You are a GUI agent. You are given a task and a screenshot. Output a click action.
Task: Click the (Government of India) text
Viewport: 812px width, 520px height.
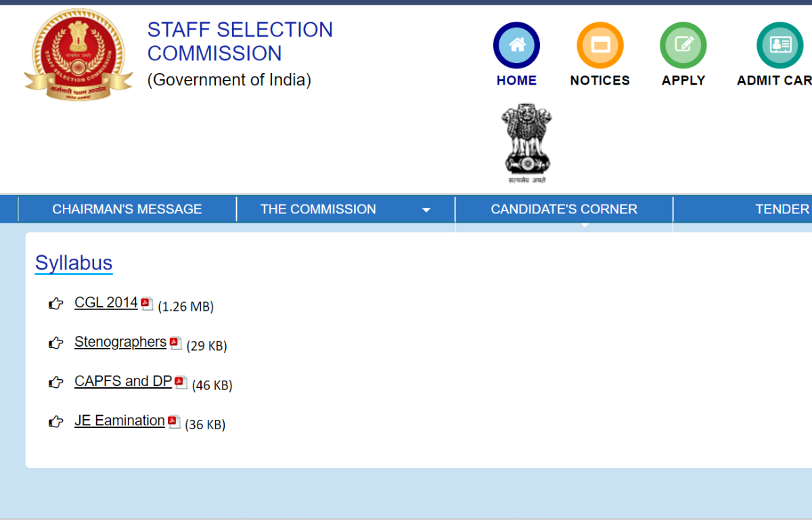(229, 80)
